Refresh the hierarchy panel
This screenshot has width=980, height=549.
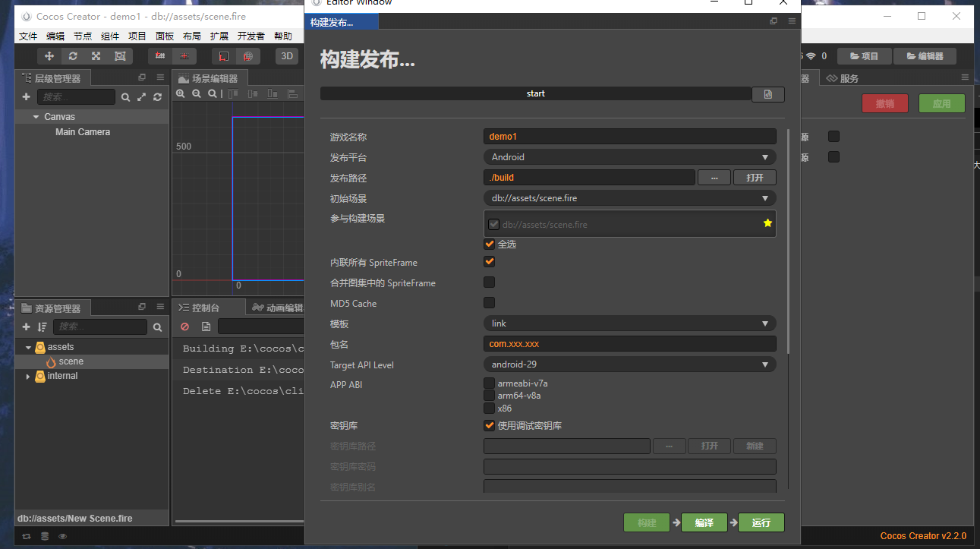(157, 97)
